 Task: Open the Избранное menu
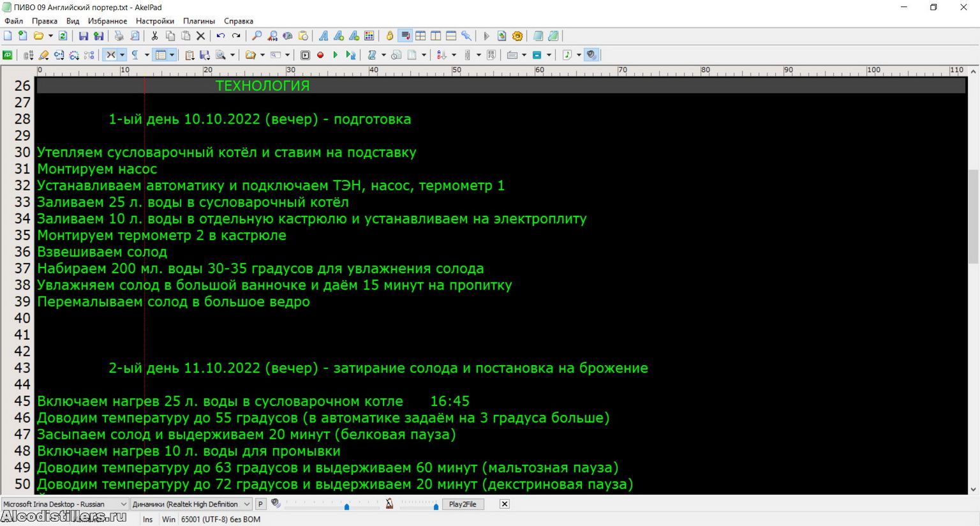click(107, 21)
